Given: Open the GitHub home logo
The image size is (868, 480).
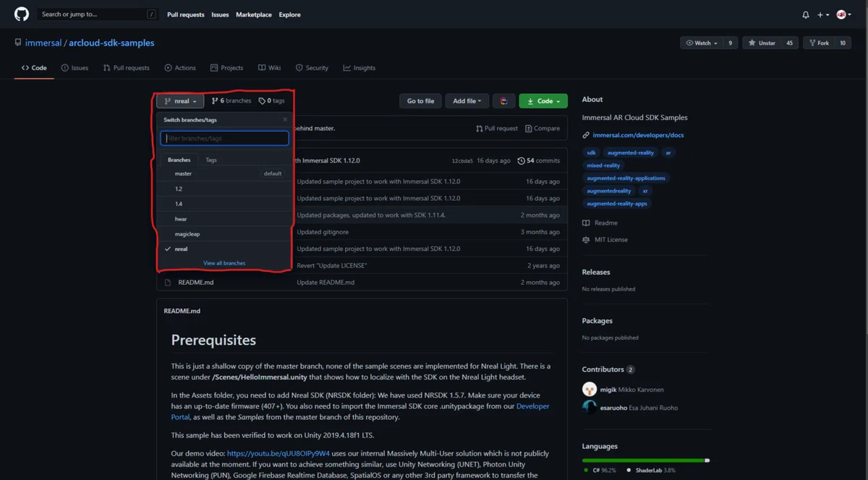Looking at the screenshot, I should pyautogui.click(x=22, y=14).
